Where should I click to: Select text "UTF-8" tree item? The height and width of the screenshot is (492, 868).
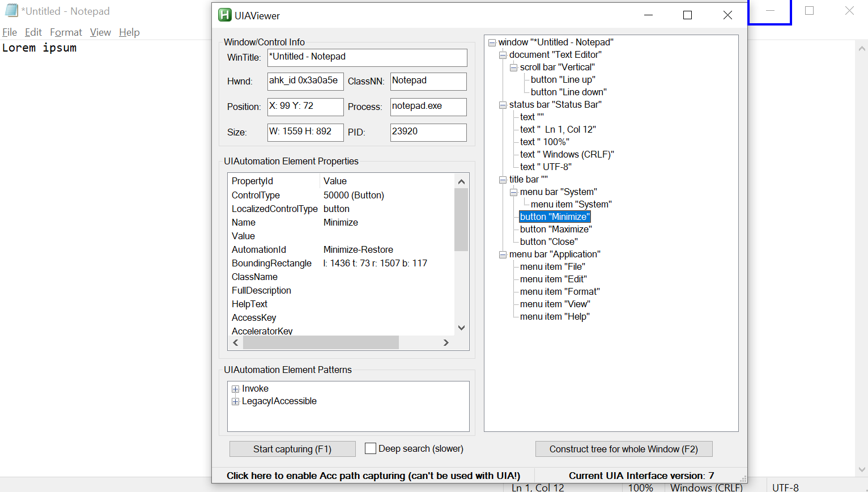(546, 167)
